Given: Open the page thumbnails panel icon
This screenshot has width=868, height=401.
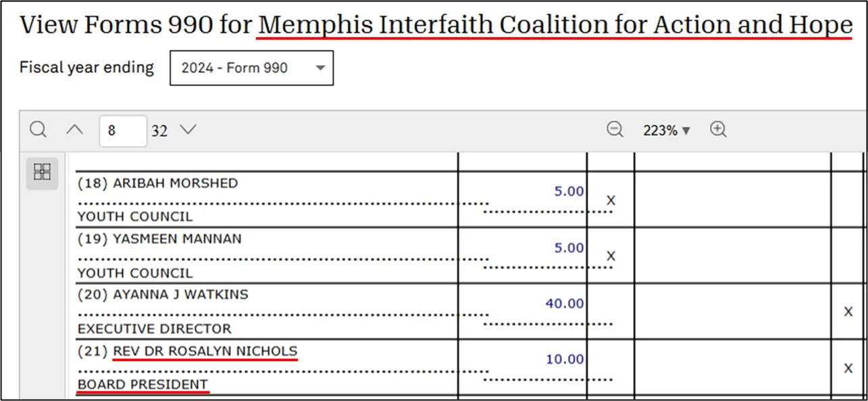Looking at the screenshot, I should 42,172.
